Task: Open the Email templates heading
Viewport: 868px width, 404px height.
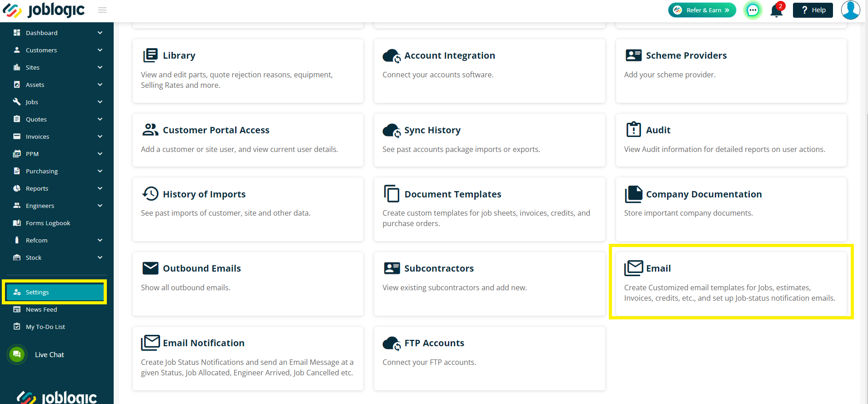Action: [x=658, y=268]
